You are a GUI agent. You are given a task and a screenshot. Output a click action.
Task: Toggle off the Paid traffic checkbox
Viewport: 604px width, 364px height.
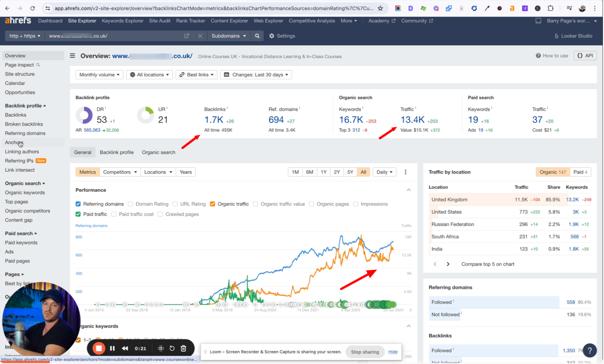[78, 214]
